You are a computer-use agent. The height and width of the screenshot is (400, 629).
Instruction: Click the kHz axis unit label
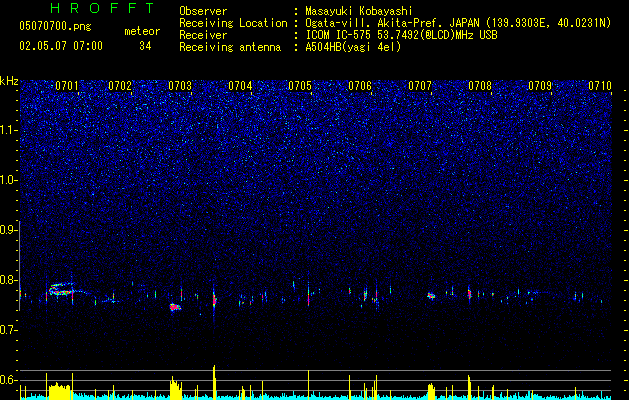(9, 81)
